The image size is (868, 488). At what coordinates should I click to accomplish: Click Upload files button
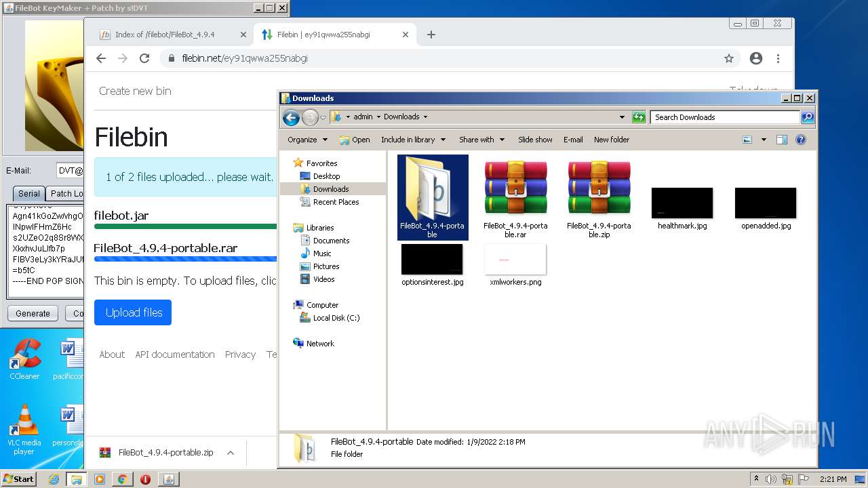click(133, 312)
